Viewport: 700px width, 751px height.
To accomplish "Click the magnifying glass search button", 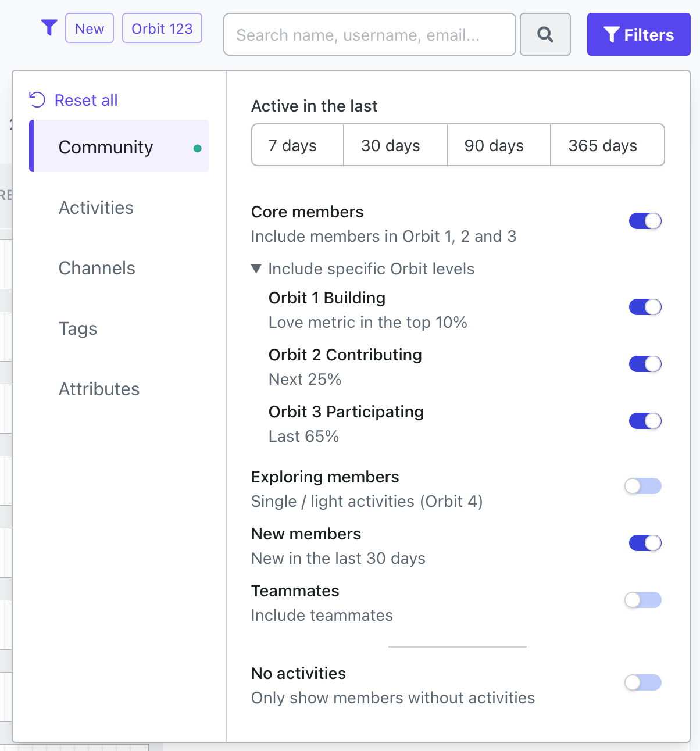I will click(545, 35).
